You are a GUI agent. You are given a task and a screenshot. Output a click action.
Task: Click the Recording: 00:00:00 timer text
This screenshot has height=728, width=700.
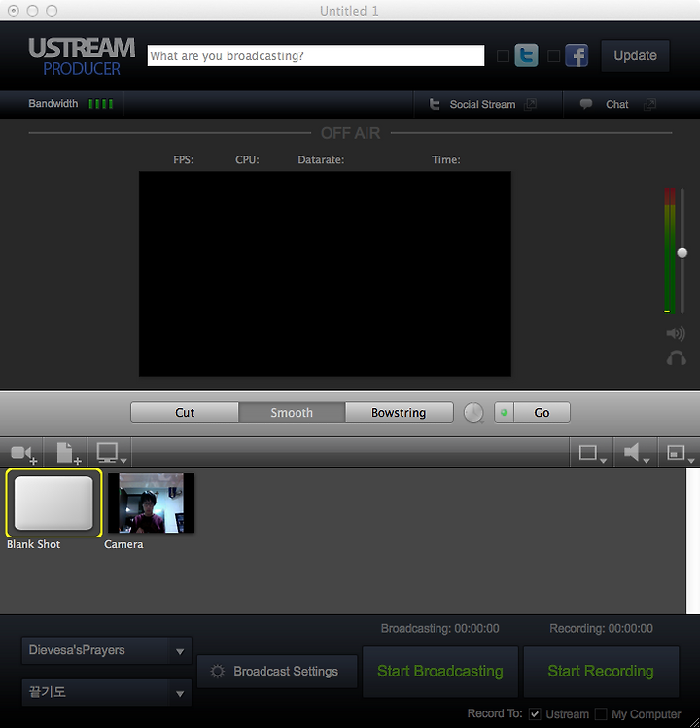[x=601, y=629]
